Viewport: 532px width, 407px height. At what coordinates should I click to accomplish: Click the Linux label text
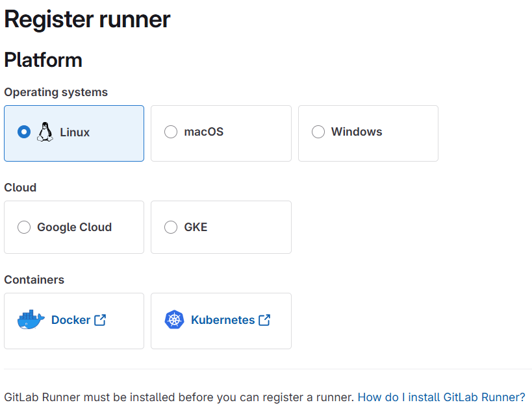[75, 132]
